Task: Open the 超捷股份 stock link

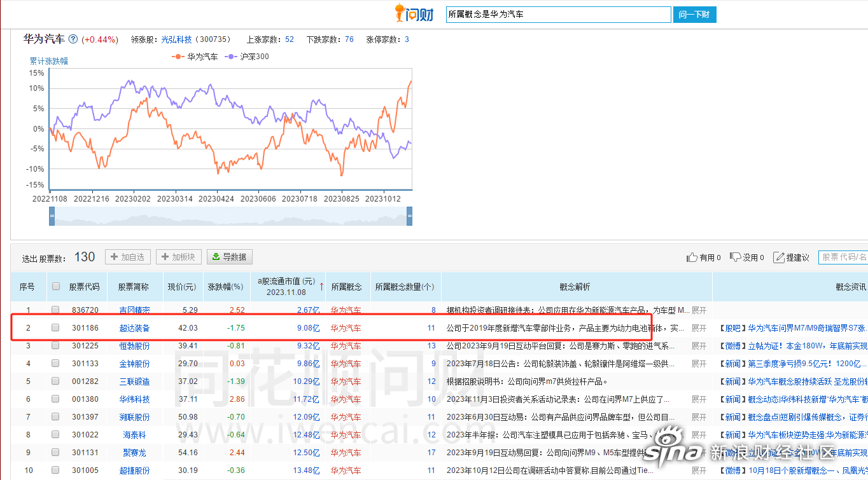Action: pos(135,470)
